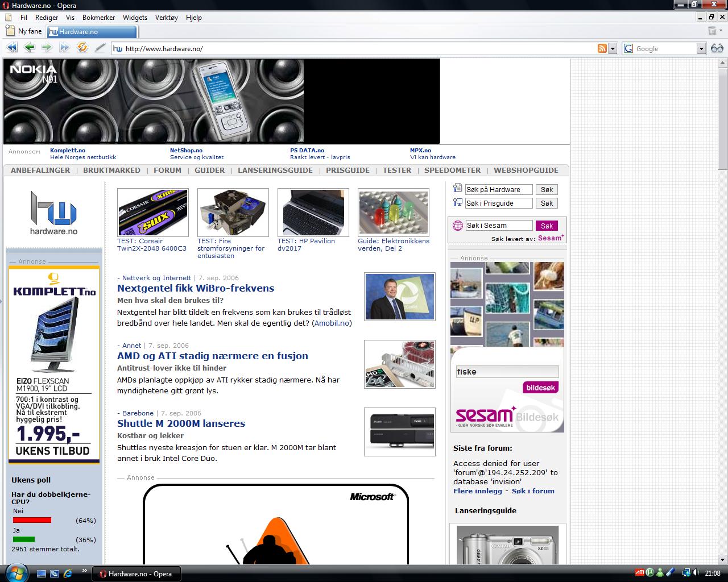Click the Fast Forward navigation icon
This screenshot has width=728, height=582.
click(x=64, y=48)
